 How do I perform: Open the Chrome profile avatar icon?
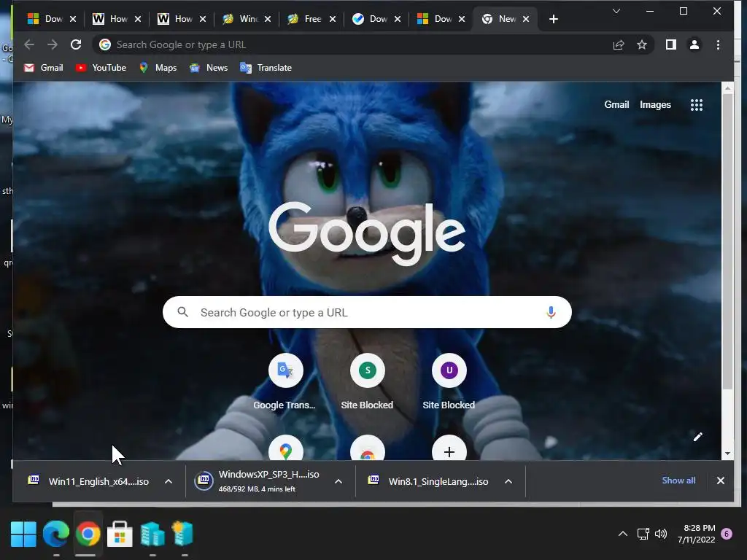pos(694,44)
